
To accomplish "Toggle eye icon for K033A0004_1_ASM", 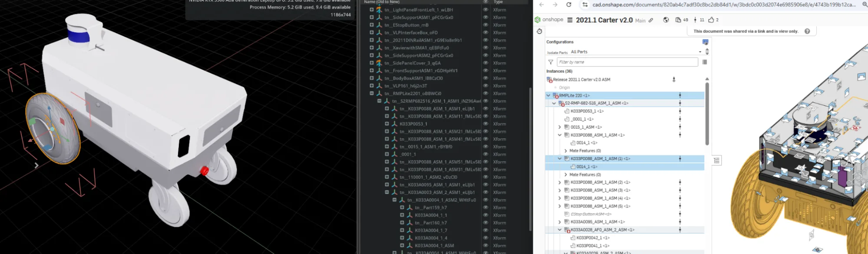I will click(x=485, y=246).
